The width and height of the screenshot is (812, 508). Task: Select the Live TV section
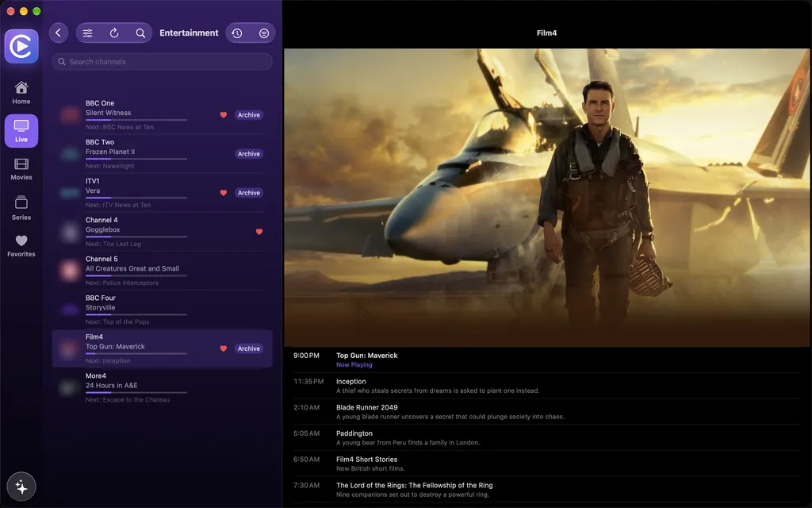pyautogui.click(x=21, y=131)
